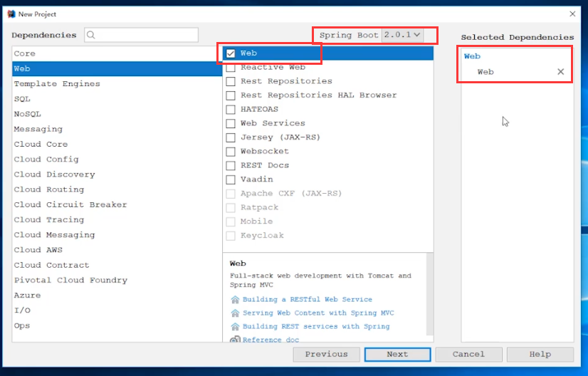Select the Cloud Routing category
This screenshot has height=376, width=588.
click(117, 189)
